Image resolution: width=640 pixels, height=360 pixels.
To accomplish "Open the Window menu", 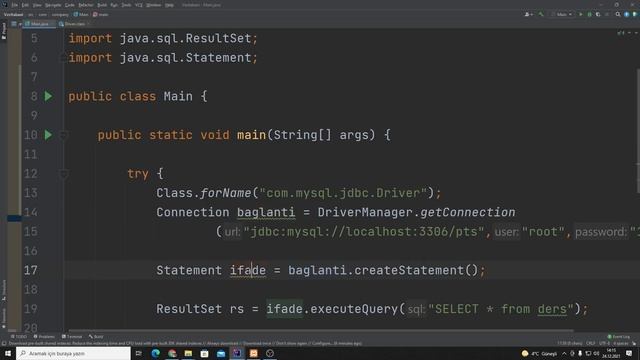I will (153, 5).
